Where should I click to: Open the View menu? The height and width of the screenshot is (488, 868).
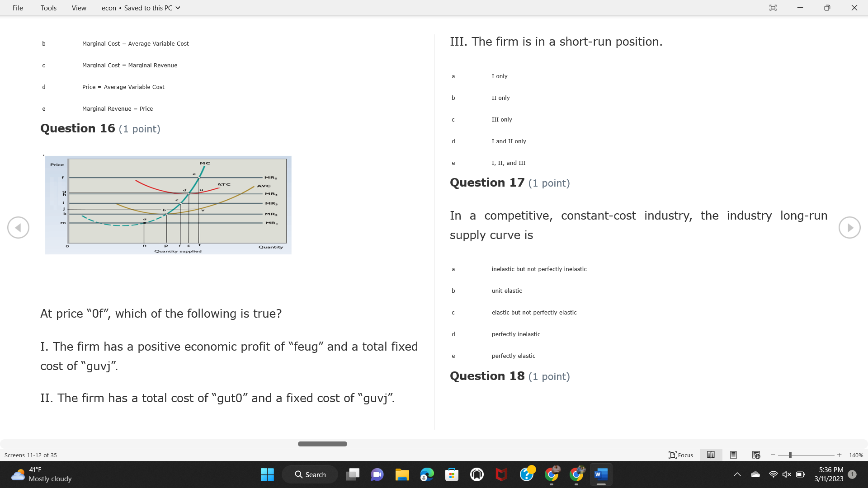[x=79, y=8]
